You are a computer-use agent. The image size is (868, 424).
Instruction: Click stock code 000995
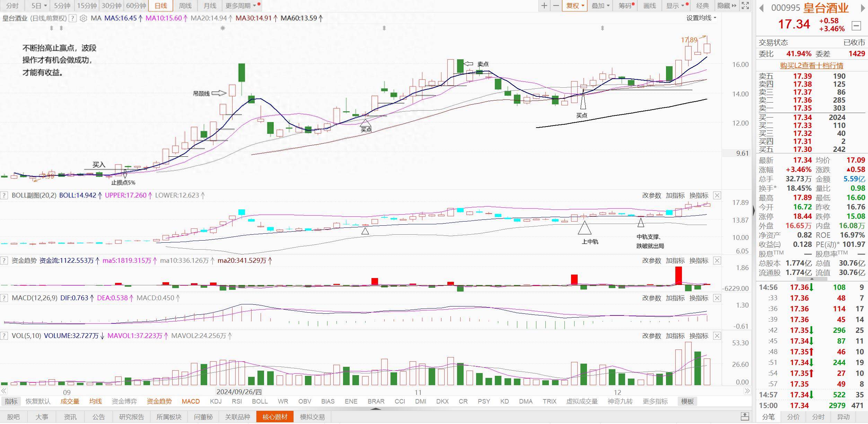point(786,8)
